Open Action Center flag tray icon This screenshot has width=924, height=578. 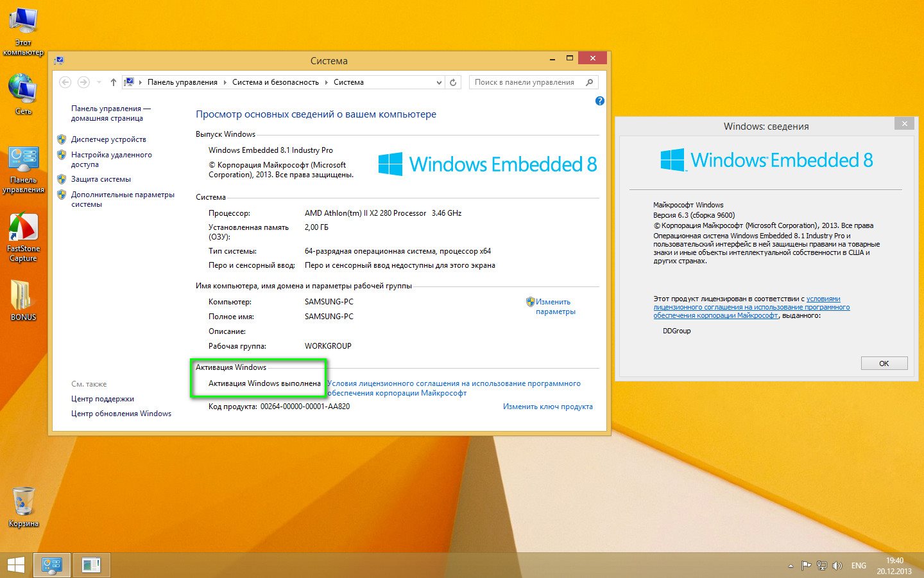[807, 566]
